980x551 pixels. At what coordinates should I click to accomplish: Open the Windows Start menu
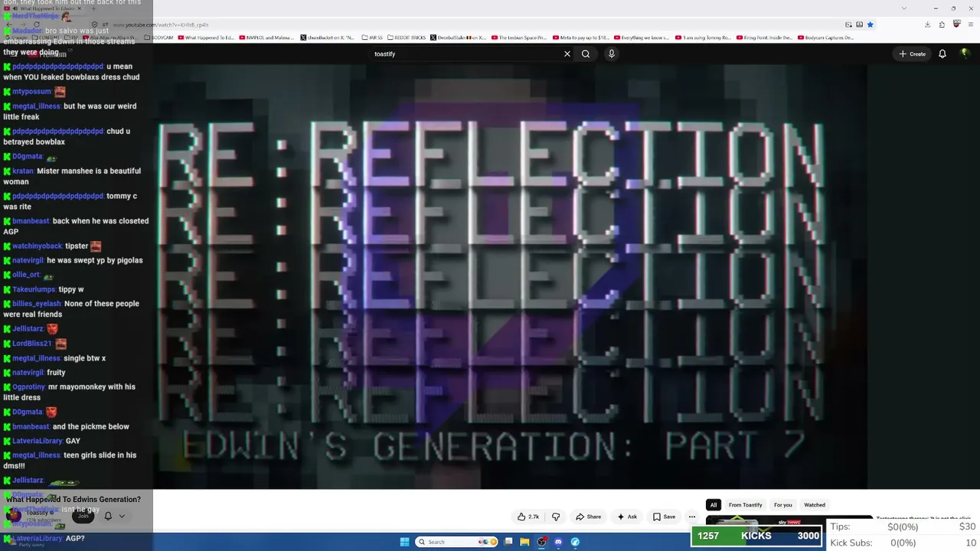(405, 542)
